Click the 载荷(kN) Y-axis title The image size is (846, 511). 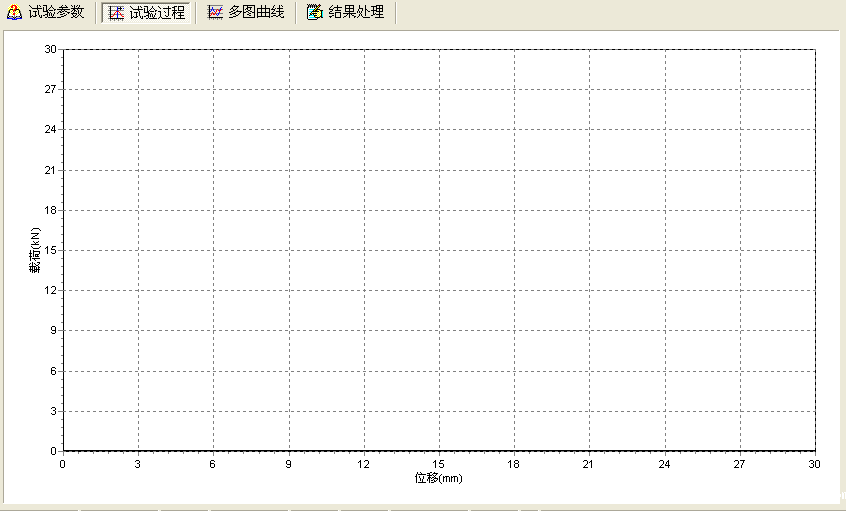pyautogui.click(x=34, y=251)
